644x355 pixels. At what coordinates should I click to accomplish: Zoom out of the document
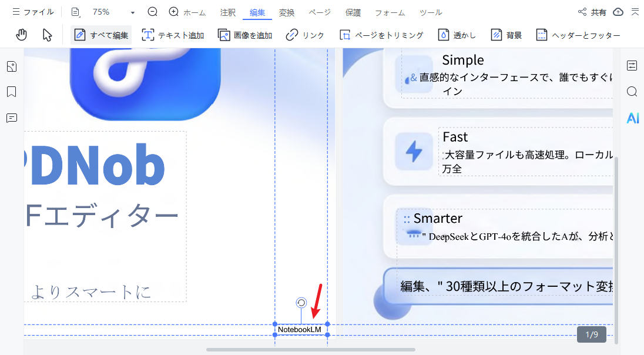point(152,11)
